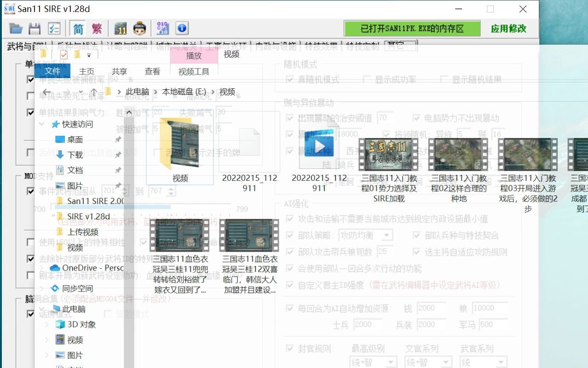Viewport: 588px width, 368px height.
Task: Click the checklist icon in SIRE toolbar
Action: pyautogui.click(x=54, y=29)
